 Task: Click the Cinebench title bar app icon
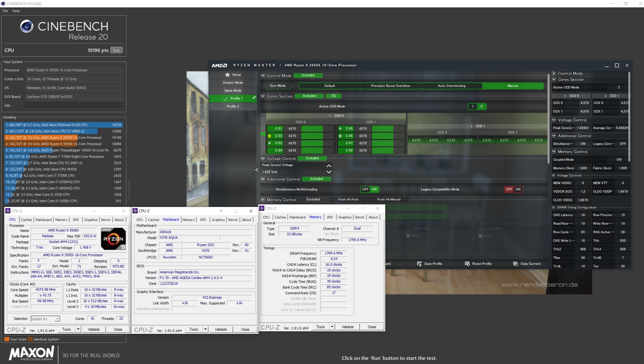pos(3,4)
